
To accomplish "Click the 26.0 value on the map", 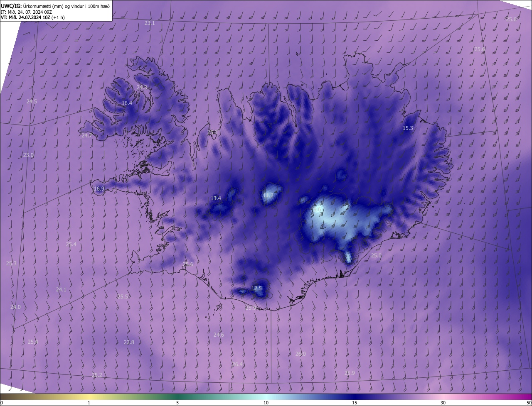I will 300,354.
